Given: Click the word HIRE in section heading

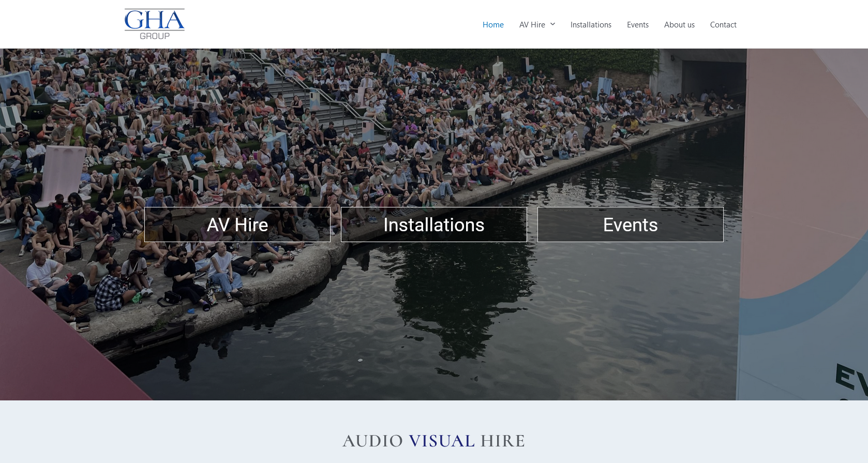Looking at the screenshot, I should tap(503, 441).
